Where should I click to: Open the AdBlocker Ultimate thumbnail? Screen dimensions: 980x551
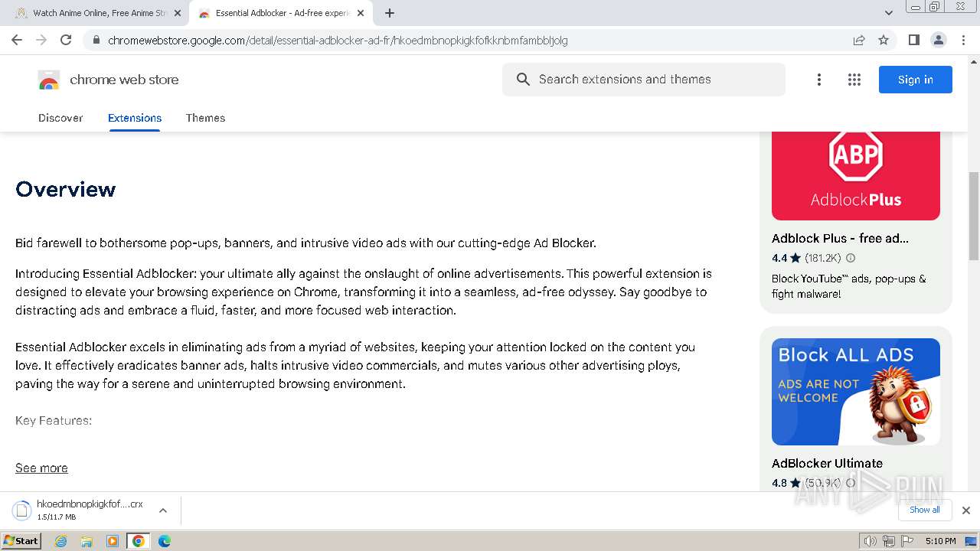(x=855, y=391)
